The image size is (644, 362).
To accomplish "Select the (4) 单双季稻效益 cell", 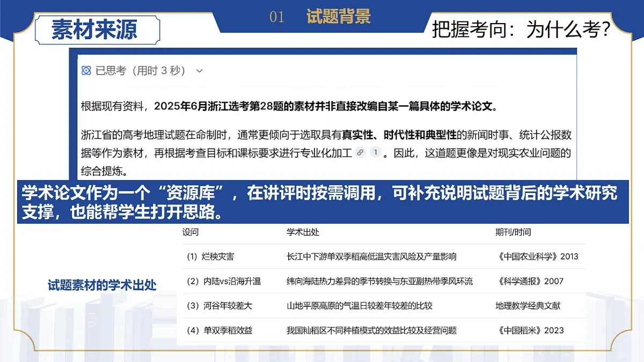I will tap(219, 330).
